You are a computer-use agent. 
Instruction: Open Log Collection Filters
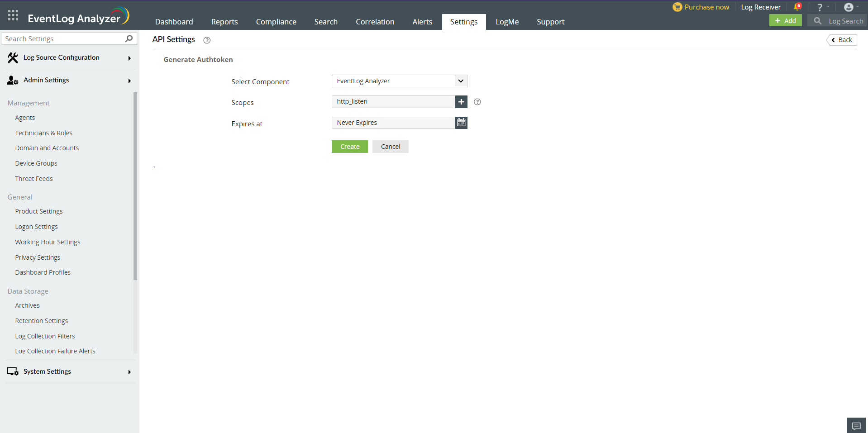[x=45, y=336]
